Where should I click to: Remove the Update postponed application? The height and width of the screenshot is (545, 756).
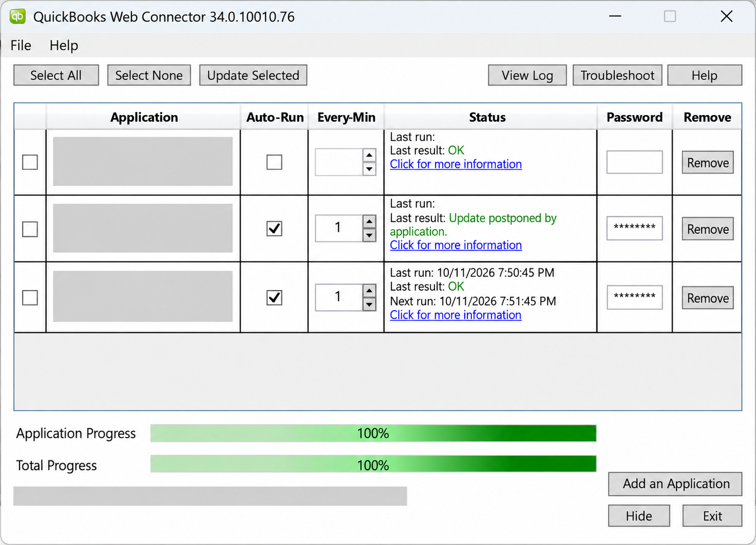point(708,229)
